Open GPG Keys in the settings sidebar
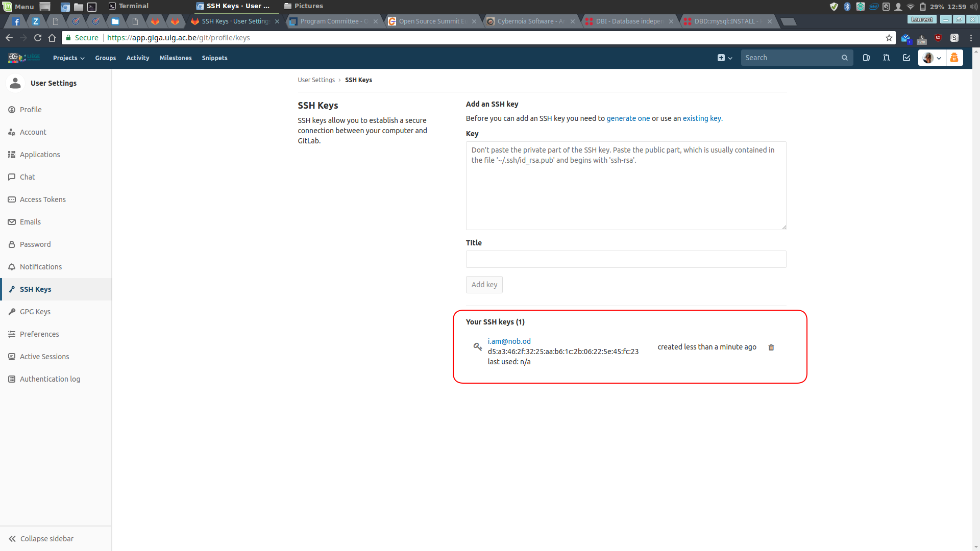The image size is (980, 551). [56, 312]
